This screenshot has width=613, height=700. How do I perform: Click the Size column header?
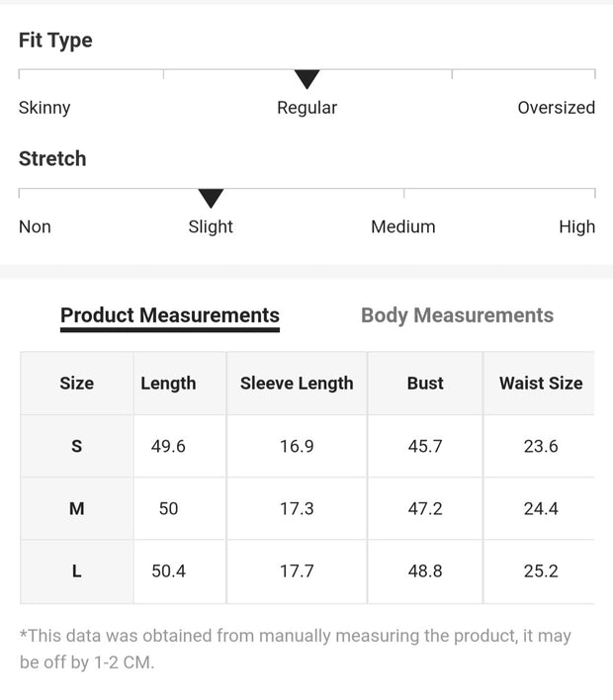click(77, 384)
